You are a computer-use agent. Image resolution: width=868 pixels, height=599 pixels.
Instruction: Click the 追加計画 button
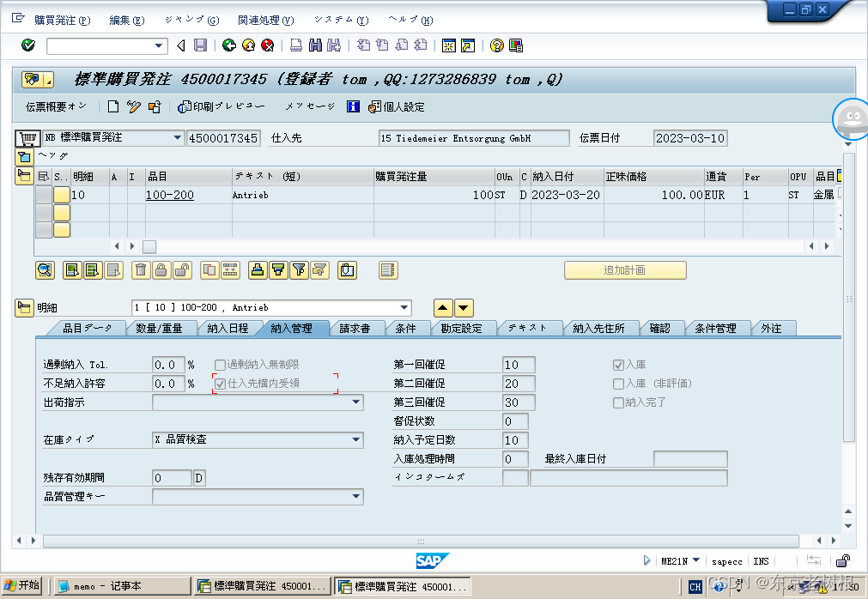click(624, 270)
